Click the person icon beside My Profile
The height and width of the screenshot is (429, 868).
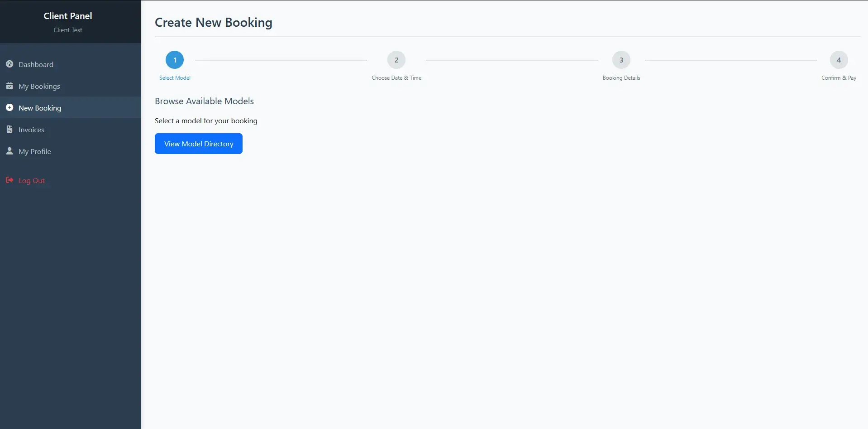point(10,151)
